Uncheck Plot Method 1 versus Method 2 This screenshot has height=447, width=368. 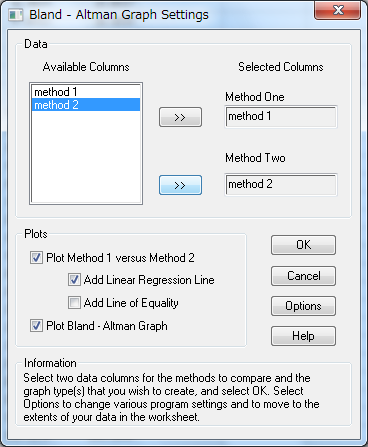[36, 258]
